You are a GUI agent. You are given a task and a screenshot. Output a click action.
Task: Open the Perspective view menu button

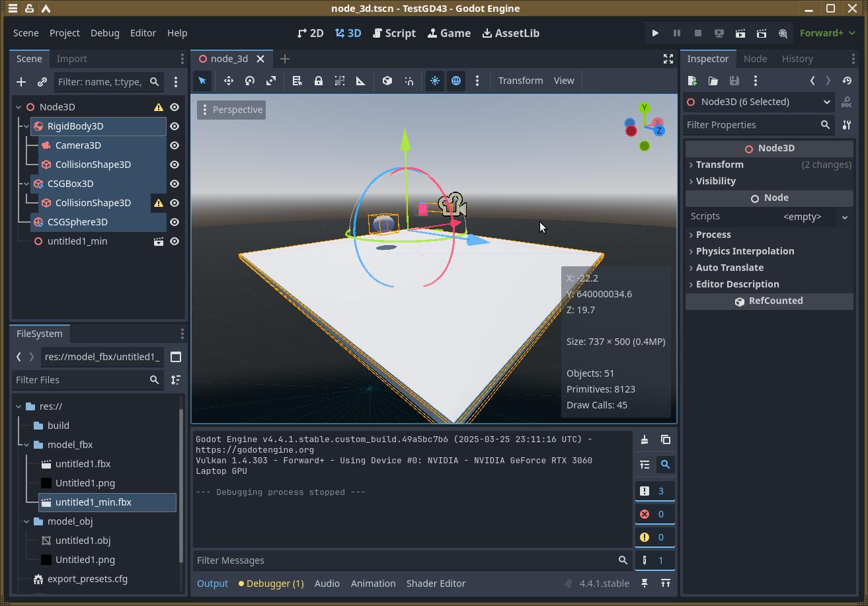[231, 110]
